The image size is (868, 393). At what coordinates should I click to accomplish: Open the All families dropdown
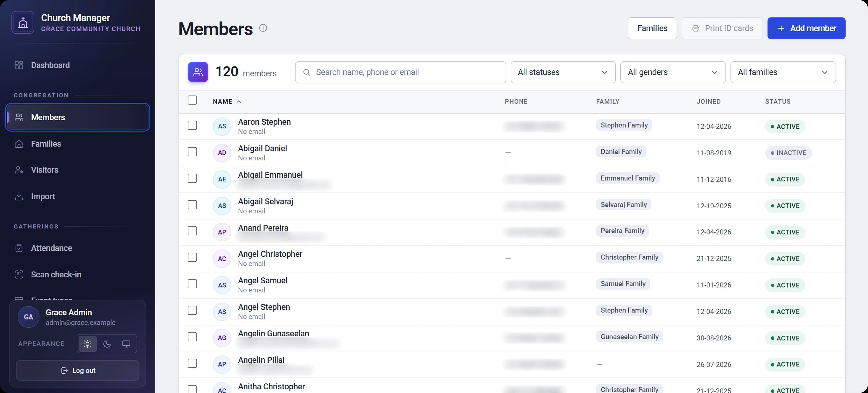pos(783,72)
